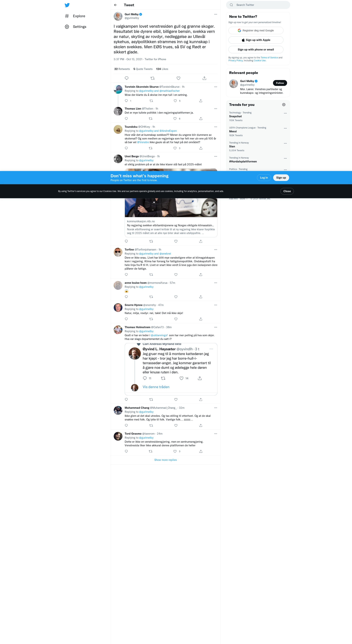Like Tord Grasmo's reply

[x=175, y=451]
